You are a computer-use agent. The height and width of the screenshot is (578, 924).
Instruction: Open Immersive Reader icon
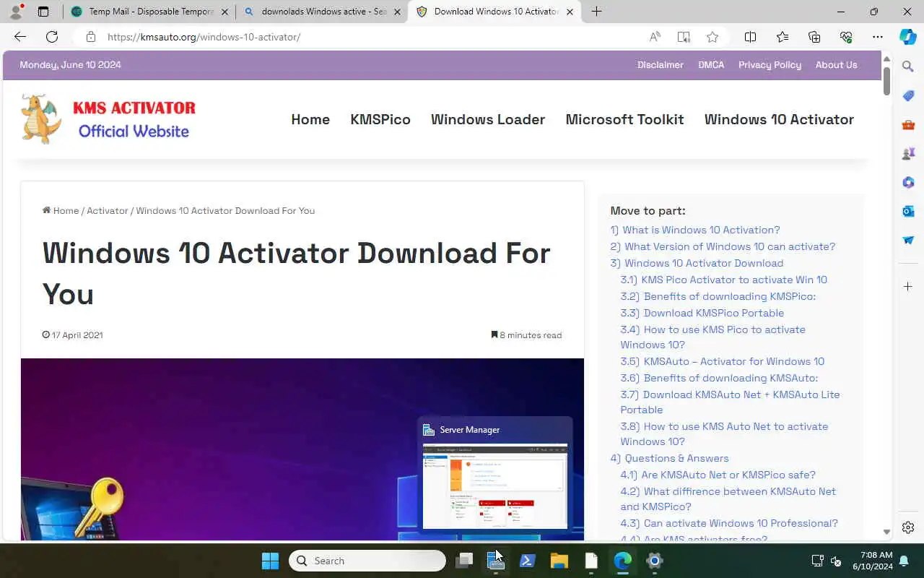click(684, 37)
